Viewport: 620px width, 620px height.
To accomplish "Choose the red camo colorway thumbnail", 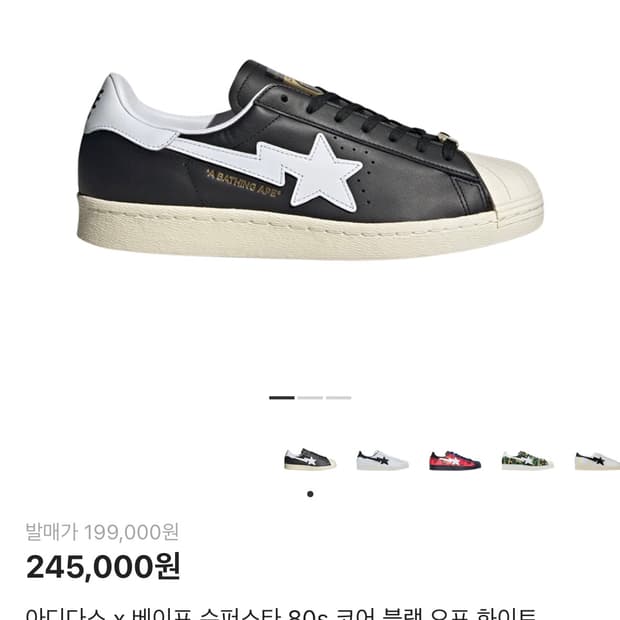I will 455,460.
